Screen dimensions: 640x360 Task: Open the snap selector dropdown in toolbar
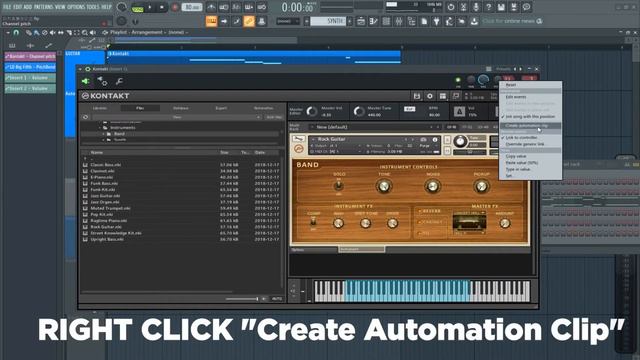coord(288,21)
